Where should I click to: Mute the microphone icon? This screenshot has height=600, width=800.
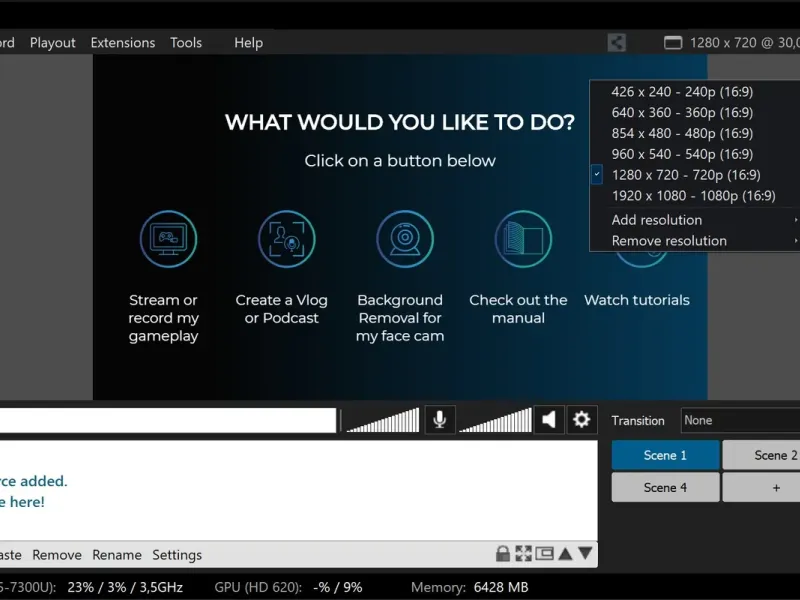point(440,420)
